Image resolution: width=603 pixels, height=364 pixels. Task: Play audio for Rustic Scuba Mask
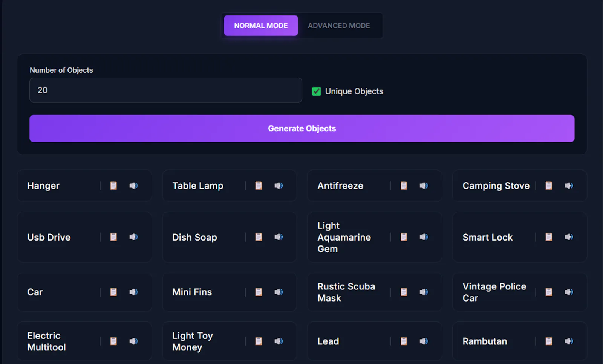pyautogui.click(x=424, y=292)
